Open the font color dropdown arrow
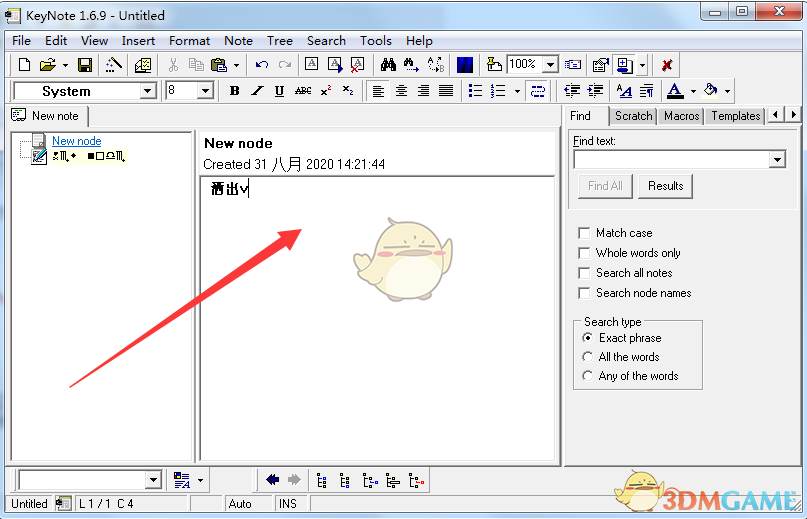The image size is (807, 519). [x=693, y=92]
